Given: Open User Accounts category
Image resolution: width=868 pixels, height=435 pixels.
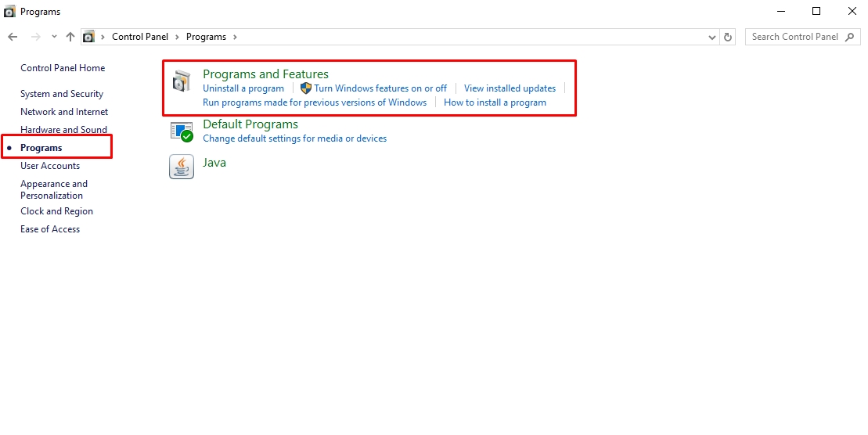Looking at the screenshot, I should pos(50,166).
